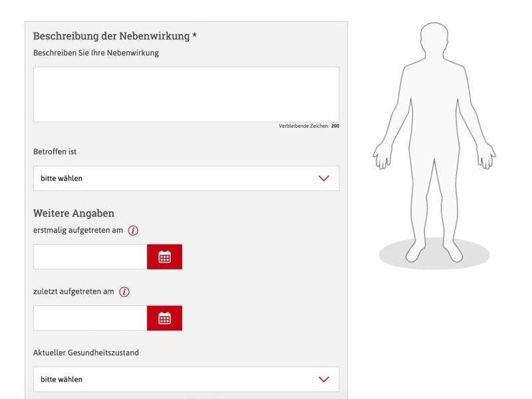Click the side effect description text area
Image resolution: width=532 pixels, height=399 pixels.
tap(187, 95)
